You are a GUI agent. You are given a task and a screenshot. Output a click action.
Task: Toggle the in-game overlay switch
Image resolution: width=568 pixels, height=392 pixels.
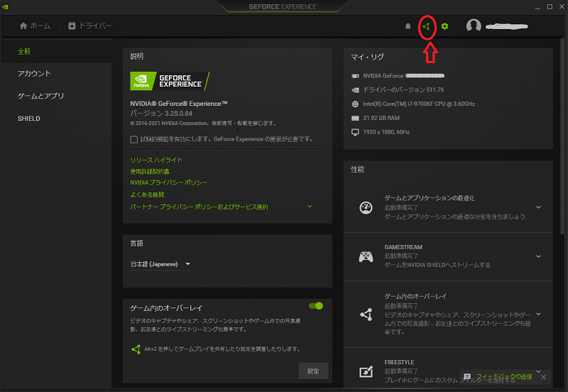pyautogui.click(x=316, y=306)
